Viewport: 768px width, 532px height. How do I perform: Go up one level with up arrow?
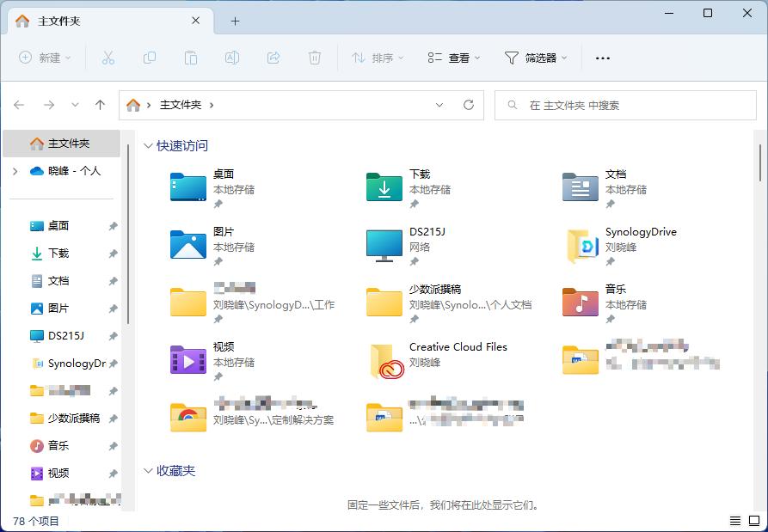pos(100,105)
